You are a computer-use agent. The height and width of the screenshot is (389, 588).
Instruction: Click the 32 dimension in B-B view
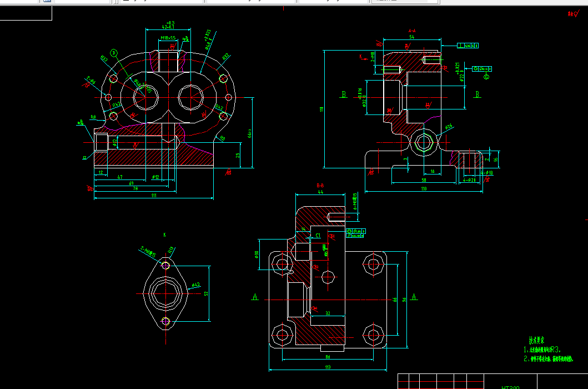[328, 313]
